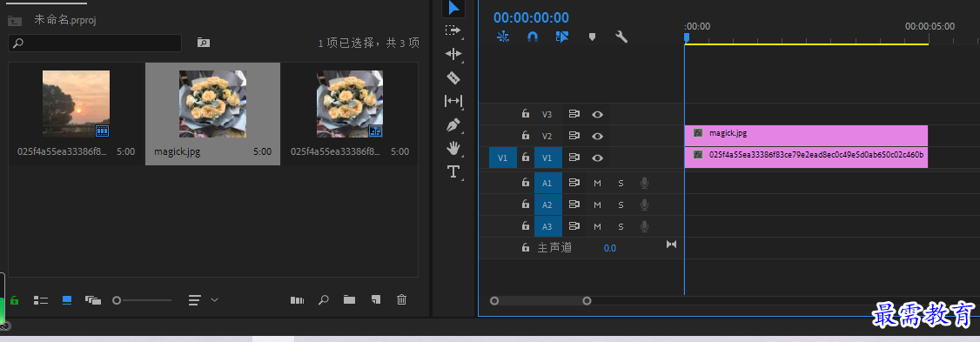Select magick.jpg clip on V2 track
This screenshot has height=342, width=980.
pyautogui.click(x=806, y=136)
